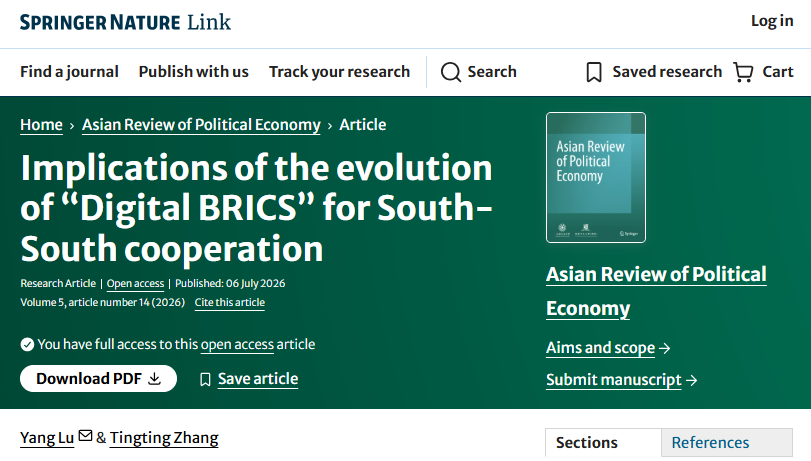
Task: Click the envelope icon next to Yang Lu
Action: (85, 436)
